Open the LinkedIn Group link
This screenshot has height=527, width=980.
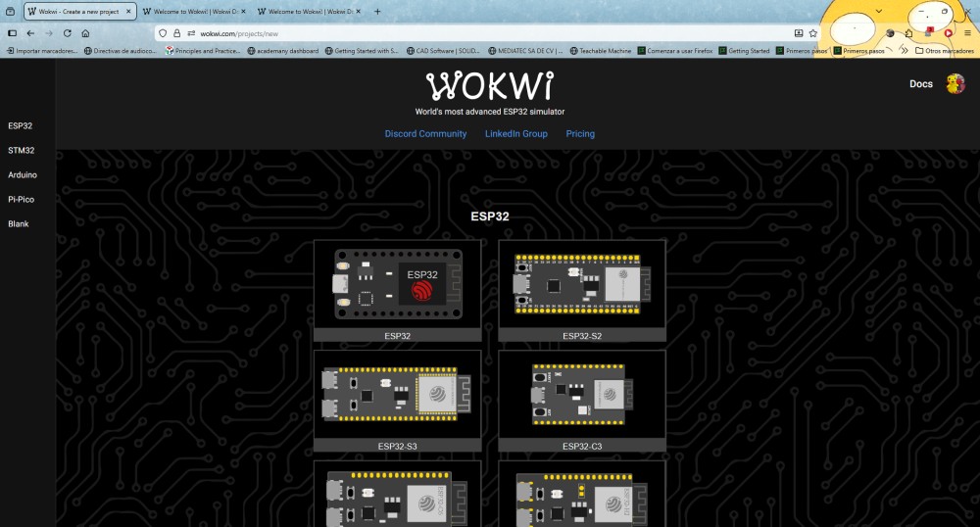pos(516,133)
